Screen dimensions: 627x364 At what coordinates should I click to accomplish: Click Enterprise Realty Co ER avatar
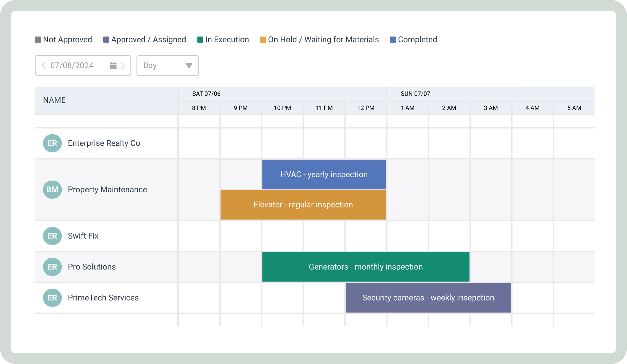52,143
